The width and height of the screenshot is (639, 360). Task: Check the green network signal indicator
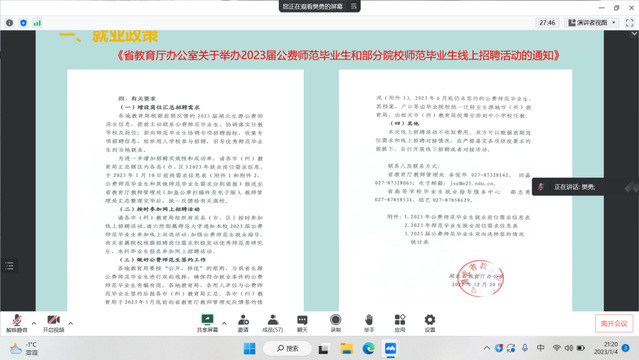[x=37, y=23]
